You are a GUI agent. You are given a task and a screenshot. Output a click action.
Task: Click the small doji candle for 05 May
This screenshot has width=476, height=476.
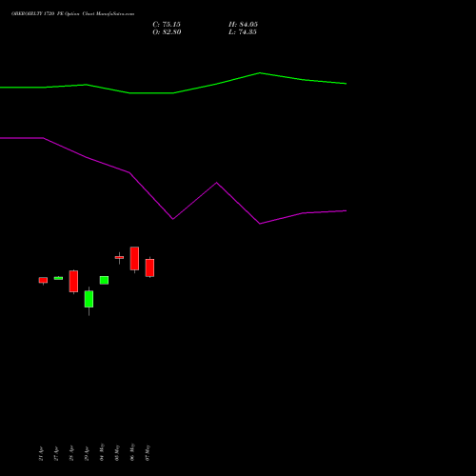[x=119, y=257]
